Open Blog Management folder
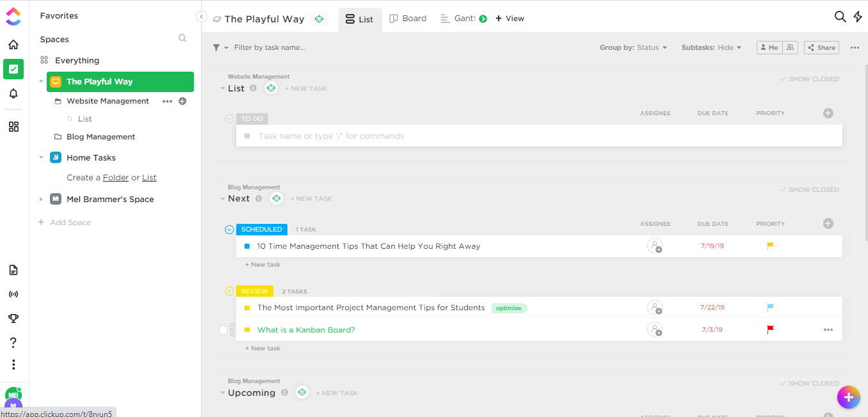The height and width of the screenshot is (417, 868). [x=100, y=137]
